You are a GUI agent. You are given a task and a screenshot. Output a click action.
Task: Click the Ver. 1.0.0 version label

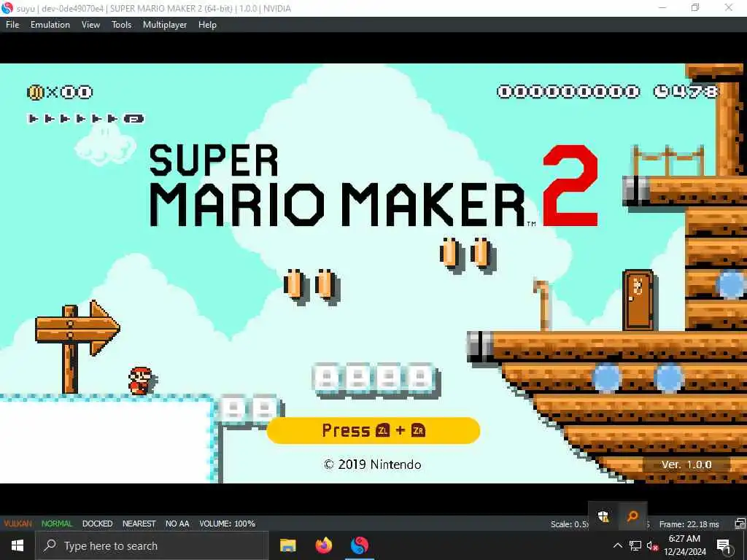(x=686, y=464)
